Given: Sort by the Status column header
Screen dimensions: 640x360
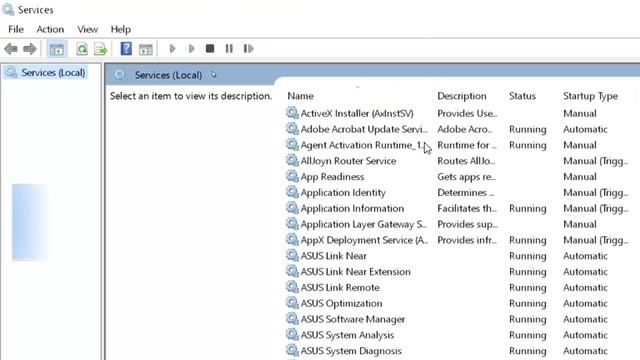Looking at the screenshot, I should click(x=522, y=96).
